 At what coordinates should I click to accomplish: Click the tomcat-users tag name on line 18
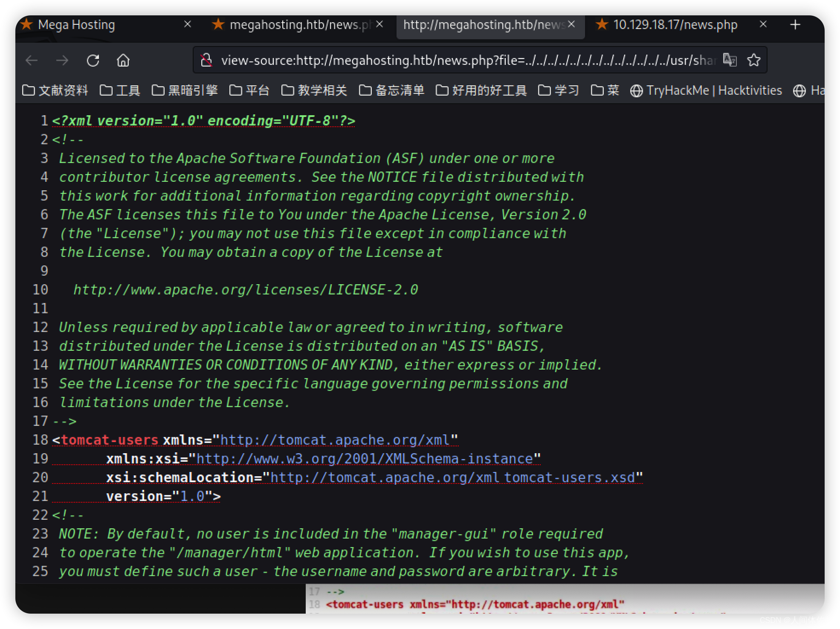(110, 440)
